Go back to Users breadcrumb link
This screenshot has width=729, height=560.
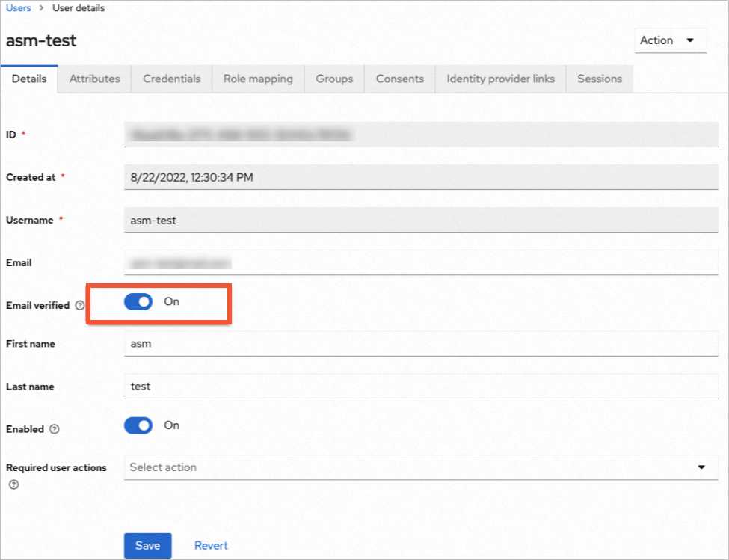[19, 8]
